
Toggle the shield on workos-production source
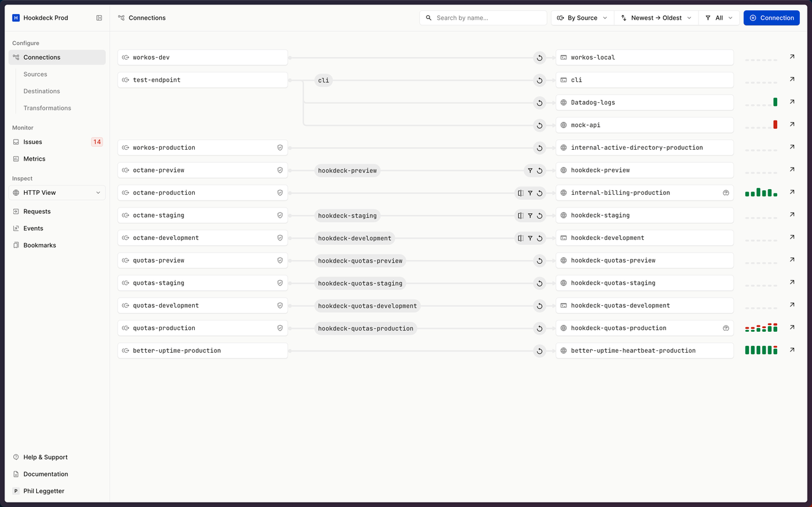click(280, 147)
